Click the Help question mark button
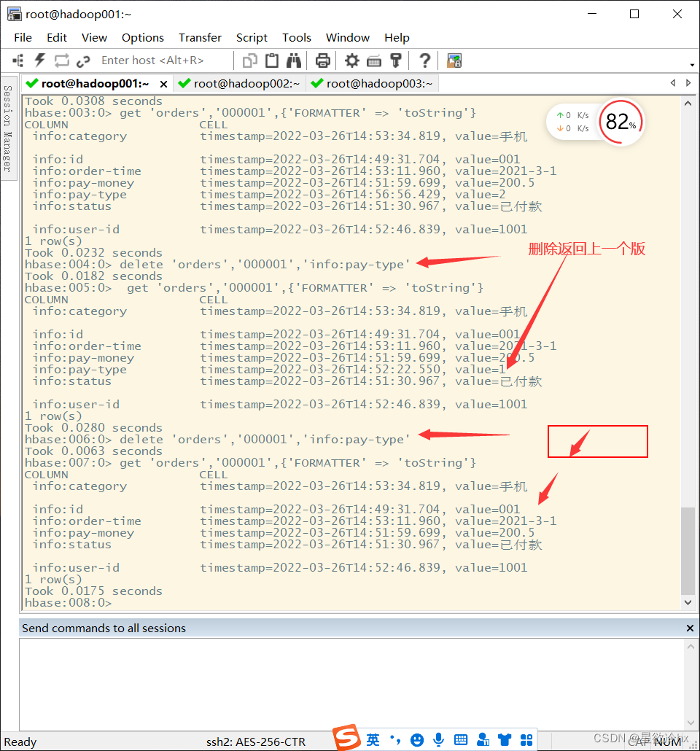The width and height of the screenshot is (700, 751). coord(425,61)
